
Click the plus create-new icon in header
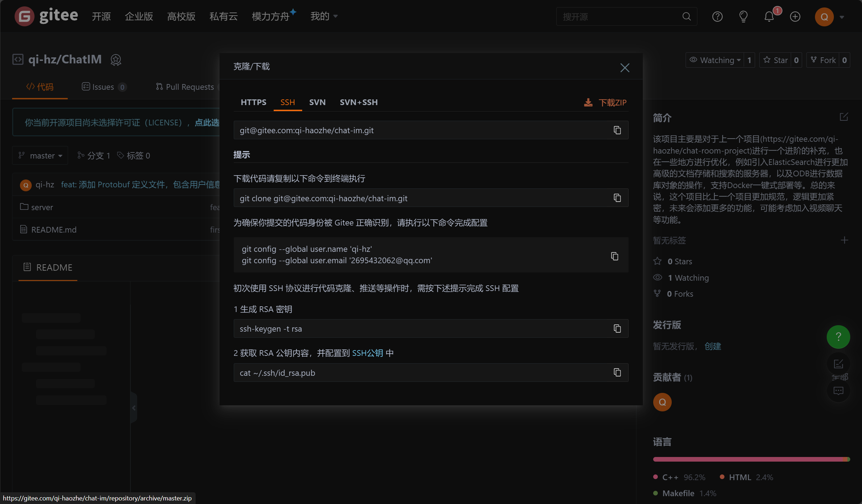(x=795, y=16)
